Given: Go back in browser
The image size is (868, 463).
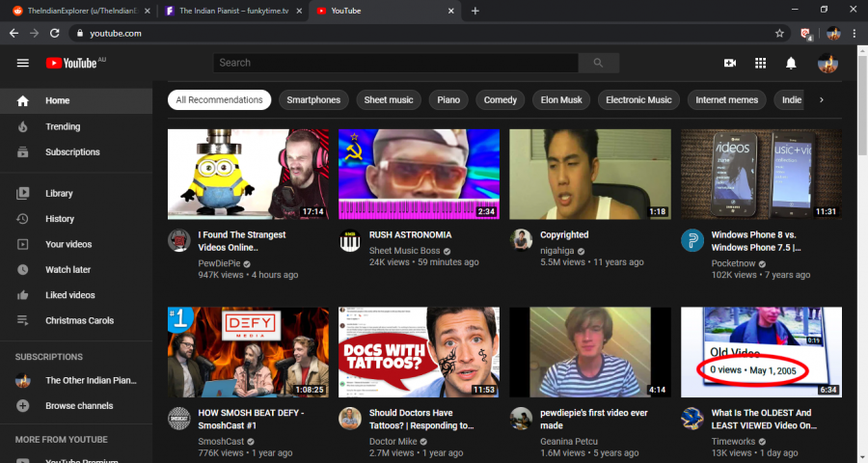Looking at the screenshot, I should pyautogui.click(x=14, y=33).
